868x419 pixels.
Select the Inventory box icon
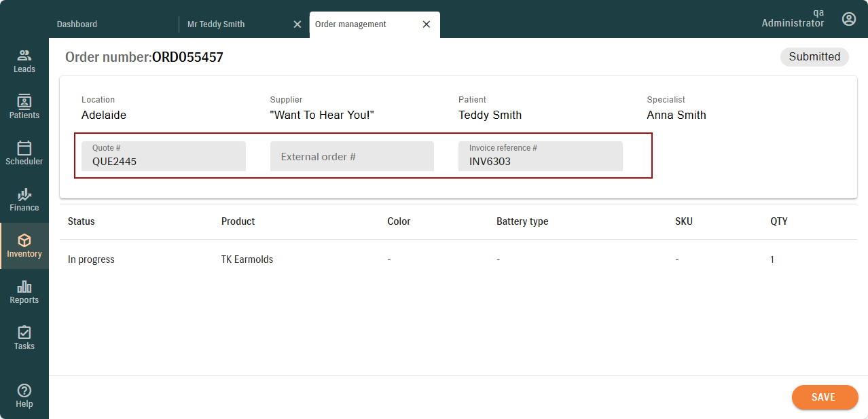pos(24,241)
